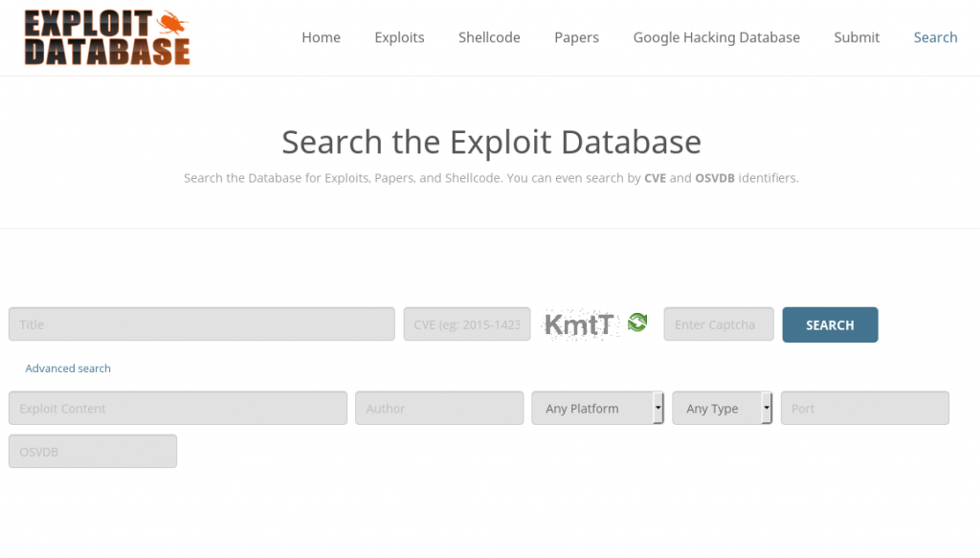This screenshot has width=980, height=558.
Task: Expand the Any Type dropdown
Action: [x=723, y=409]
